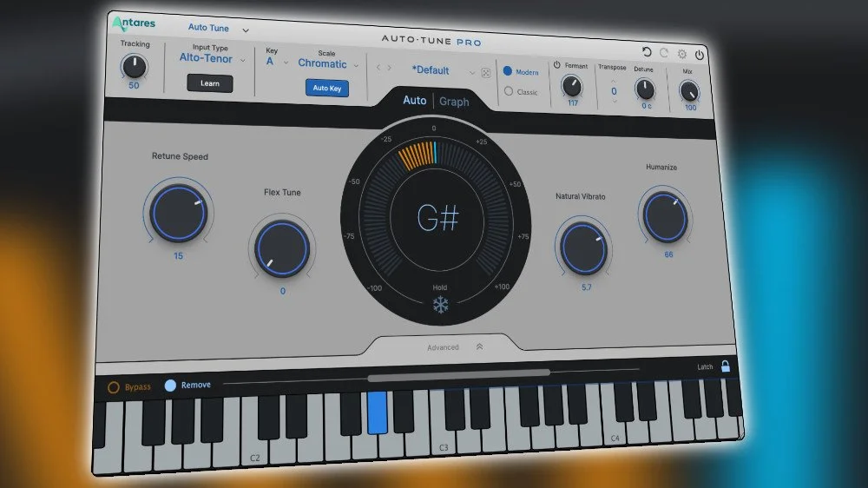
Task: Click the Retune Speed value 15
Action: coord(178,256)
